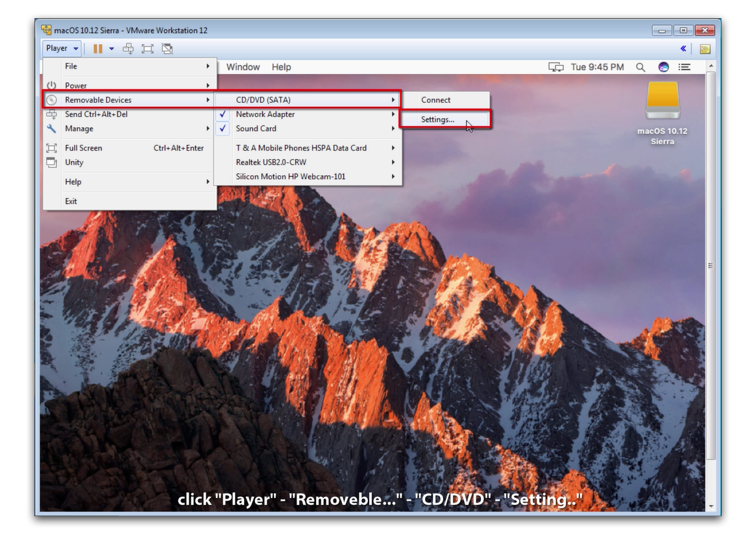Viewport: 756px width, 548px height.
Task: Open the Player dropdown menu
Action: (x=62, y=48)
